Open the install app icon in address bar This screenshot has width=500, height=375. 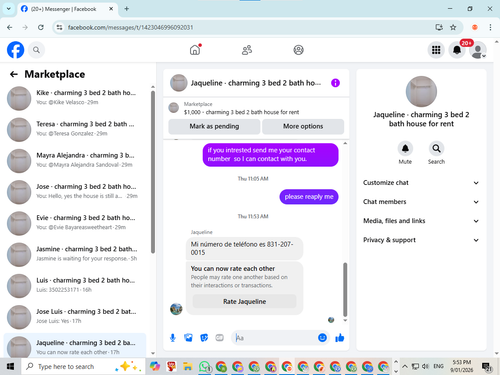pyautogui.click(x=439, y=27)
